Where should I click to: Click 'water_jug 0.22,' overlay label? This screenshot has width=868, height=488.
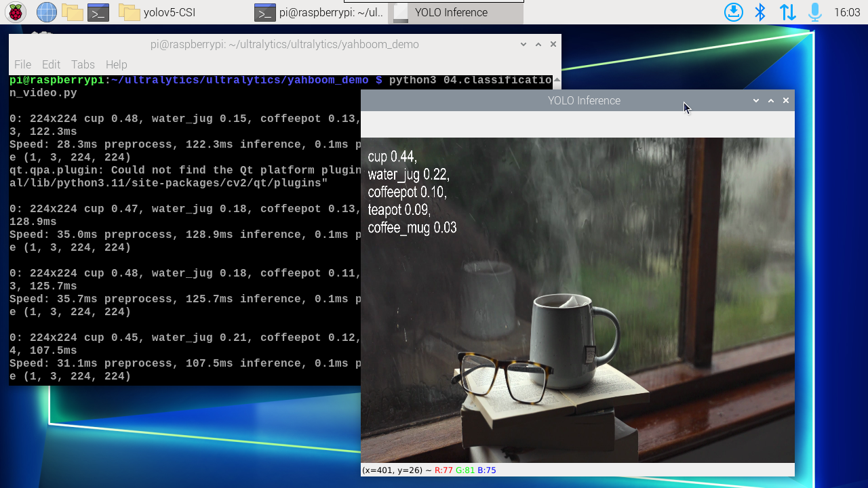[408, 175]
